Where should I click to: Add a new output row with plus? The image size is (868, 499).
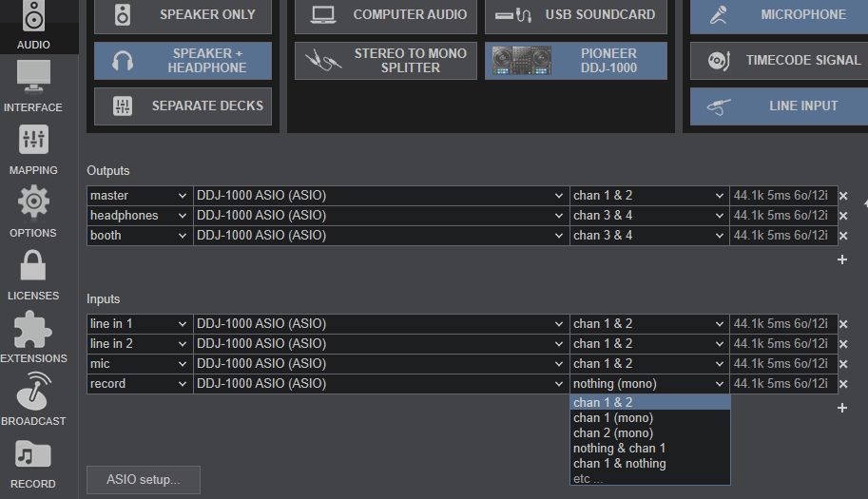[842, 259]
